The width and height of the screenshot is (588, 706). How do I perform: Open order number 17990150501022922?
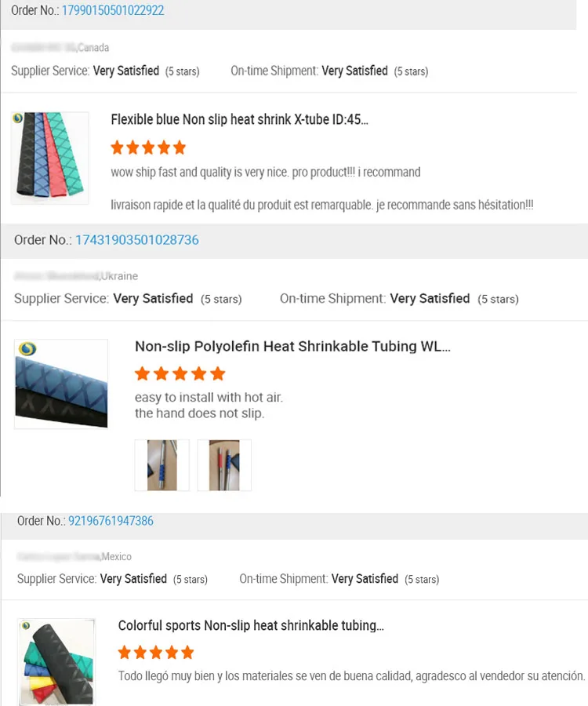point(113,11)
